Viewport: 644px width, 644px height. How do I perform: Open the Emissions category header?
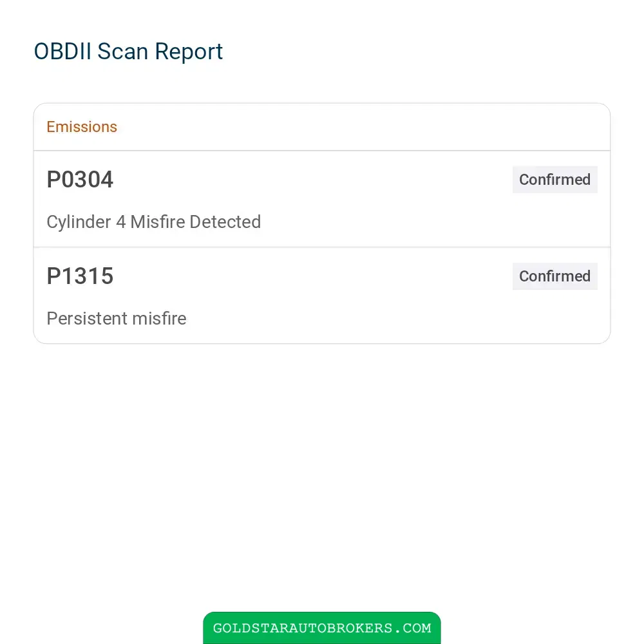click(82, 127)
